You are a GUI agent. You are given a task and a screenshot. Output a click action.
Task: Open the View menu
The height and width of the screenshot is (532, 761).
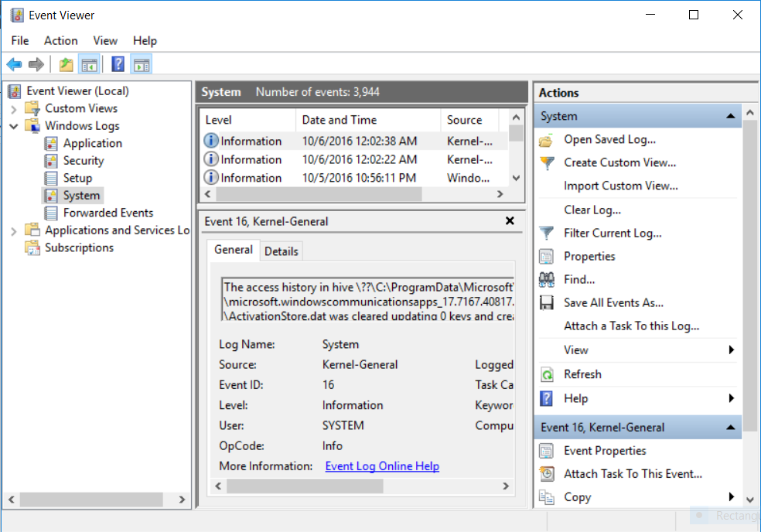click(105, 41)
